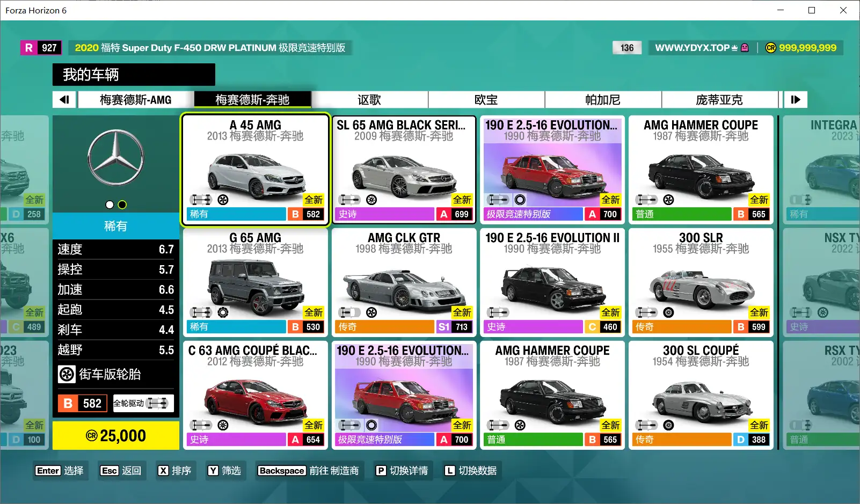Click the 加速 6.6 stat row
The height and width of the screenshot is (504, 860).
pyautogui.click(x=116, y=289)
